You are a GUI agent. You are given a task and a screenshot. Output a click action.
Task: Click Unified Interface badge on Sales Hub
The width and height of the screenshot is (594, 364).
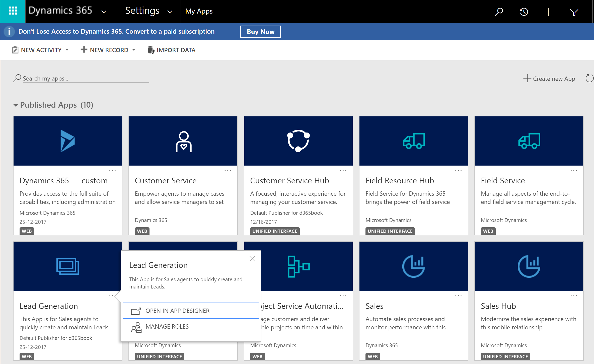(x=505, y=356)
